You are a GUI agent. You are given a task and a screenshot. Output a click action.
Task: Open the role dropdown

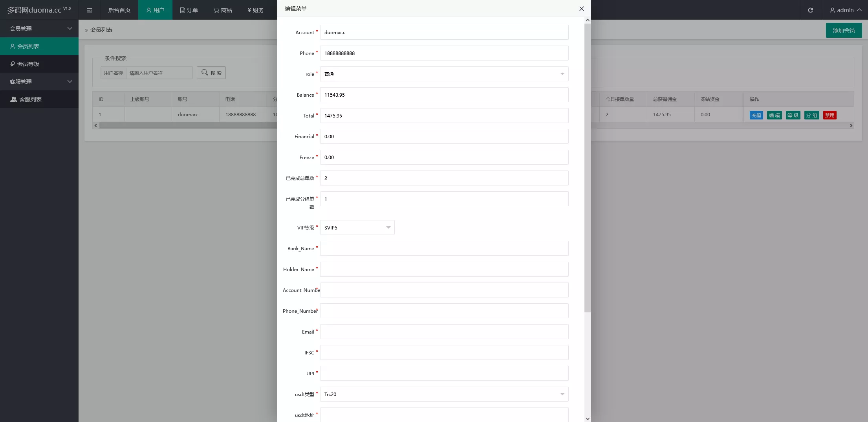coord(444,74)
